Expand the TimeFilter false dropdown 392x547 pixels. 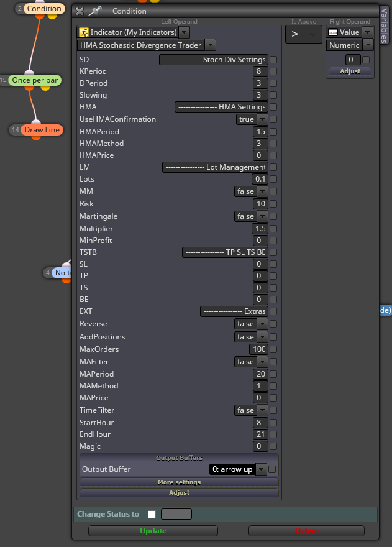[x=262, y=410]
